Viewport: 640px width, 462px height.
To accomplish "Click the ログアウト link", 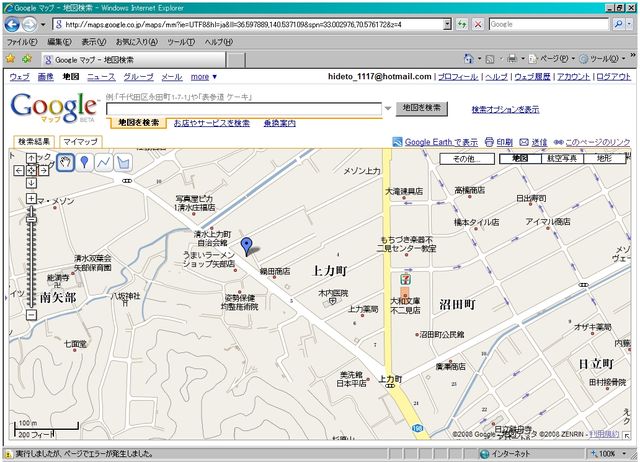I will [x=613, y=77].
